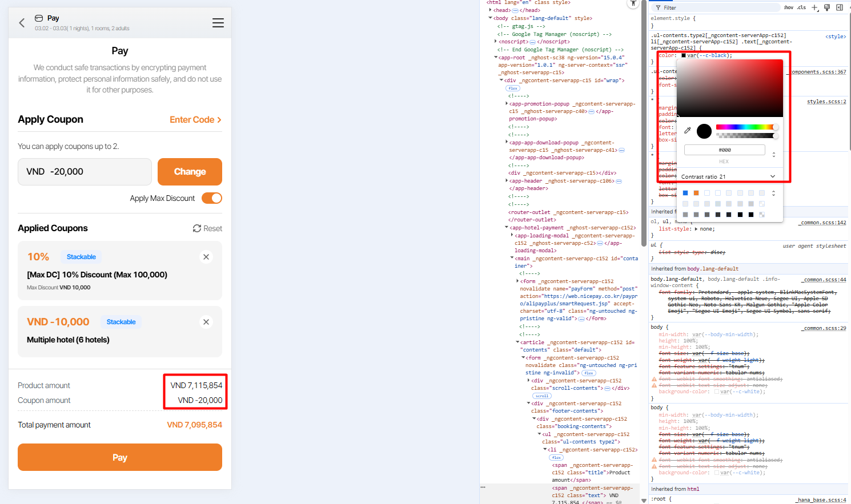Click the scroll badge under scroll-contents div
851x504 pixels.
tap(541, 396)
